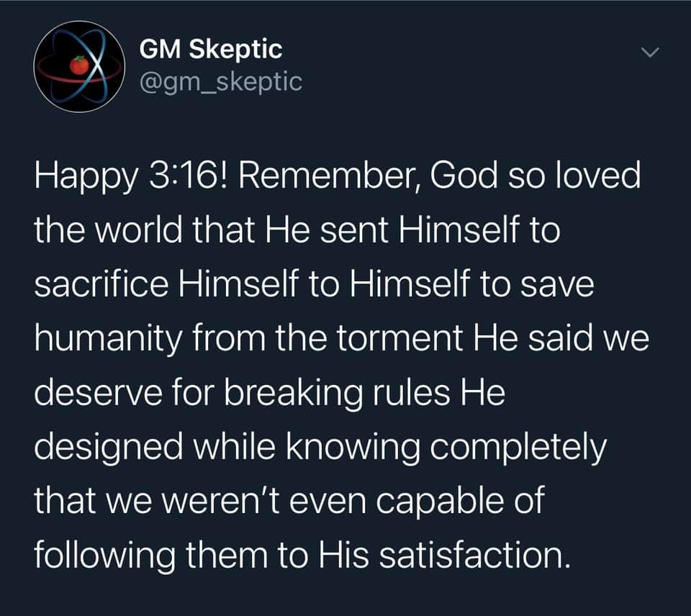The image size is (691, 616).
Task: Click the caret in the top-right corner
Action: tap(650, 50)
